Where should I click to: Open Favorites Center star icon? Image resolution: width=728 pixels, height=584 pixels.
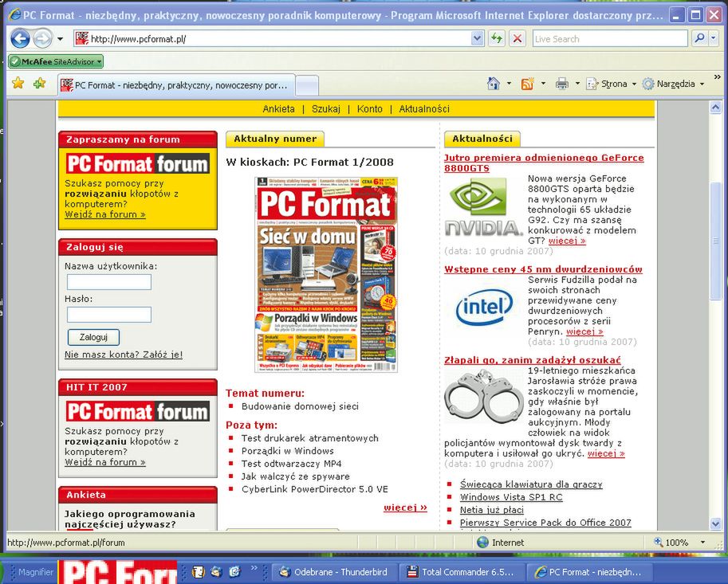[x=18, y=84]
